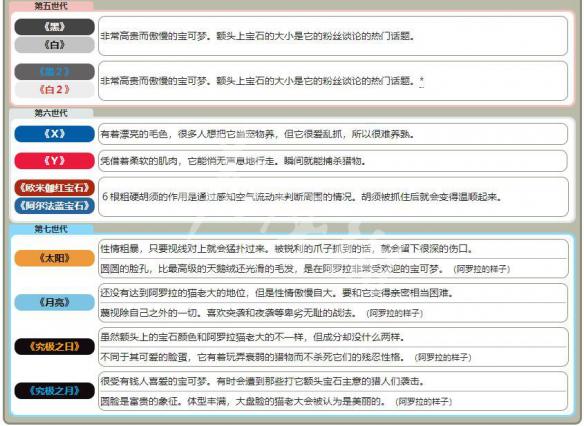584x426 pixels.
Task: Open the light blue 《月亮》 version label
Action: (54, 302)
